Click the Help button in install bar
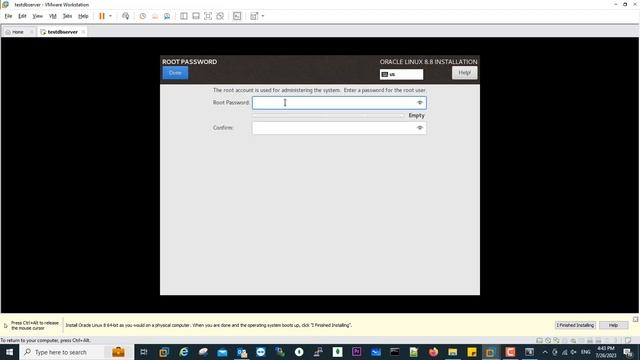Viewport: 640px width, 360px height. pyautogui.click(x=613, y=325)
